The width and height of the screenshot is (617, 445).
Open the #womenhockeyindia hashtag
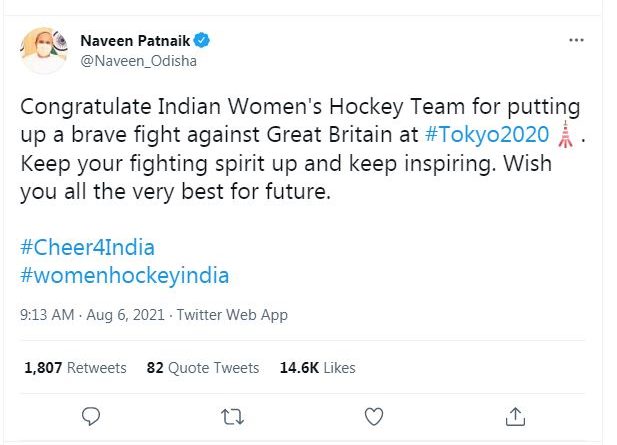pos(125,273)
